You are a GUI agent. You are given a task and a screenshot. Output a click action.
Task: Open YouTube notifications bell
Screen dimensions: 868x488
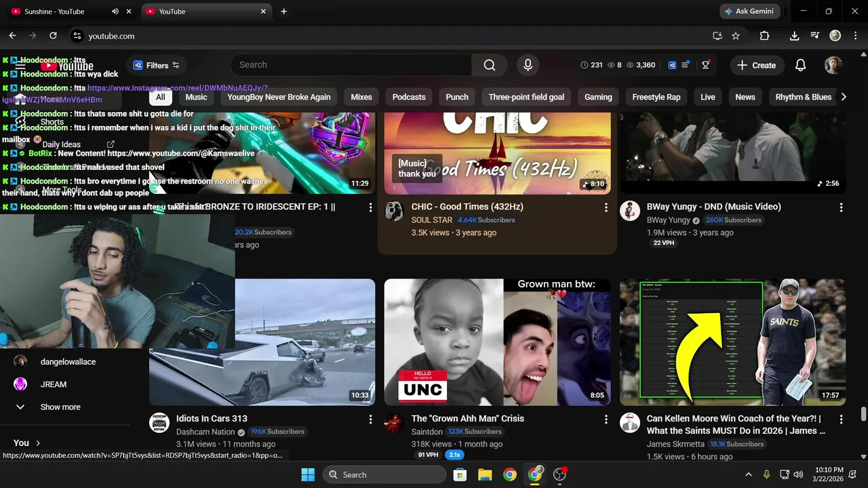800,65
